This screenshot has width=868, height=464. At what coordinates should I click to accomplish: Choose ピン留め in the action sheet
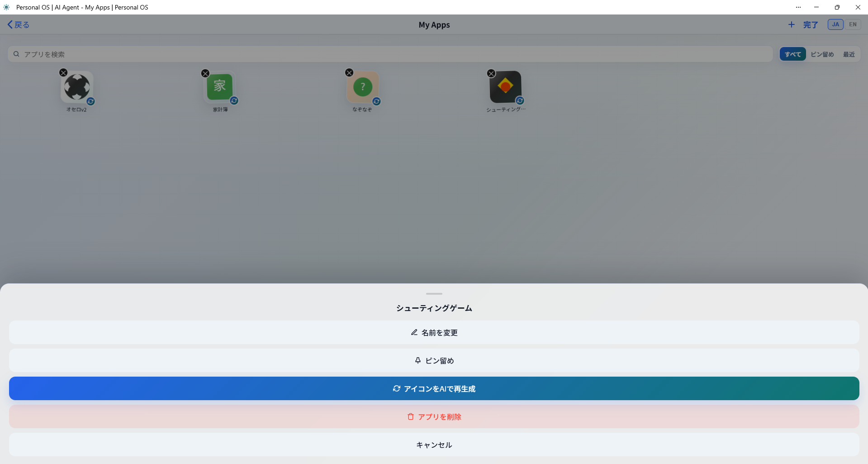[434, 361]
